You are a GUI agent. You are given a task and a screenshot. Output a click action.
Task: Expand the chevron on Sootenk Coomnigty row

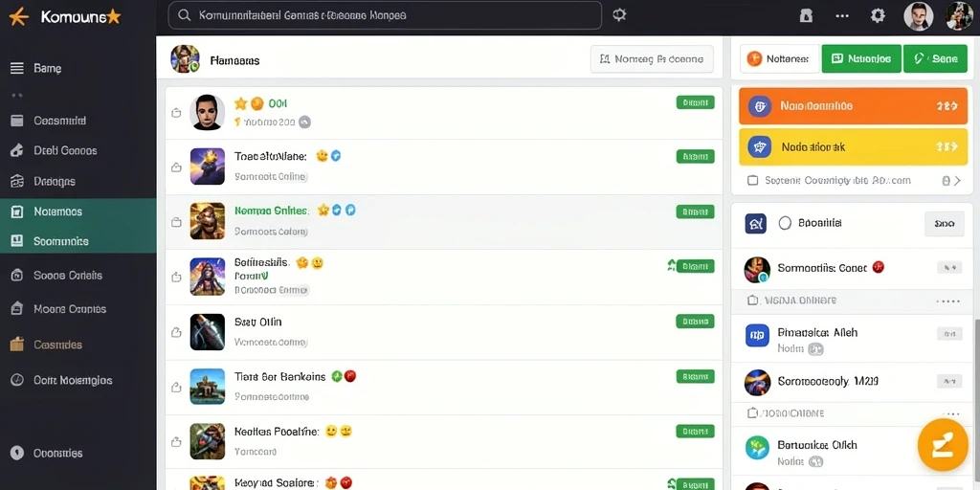click(957, 181)
